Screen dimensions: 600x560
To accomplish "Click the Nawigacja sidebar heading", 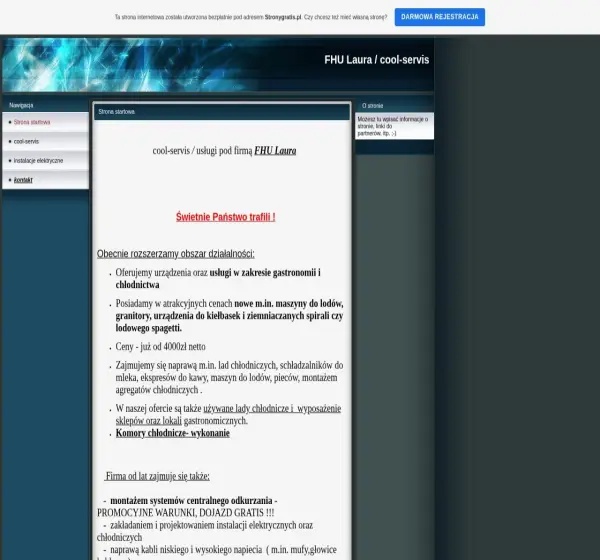I will point(21,105).
